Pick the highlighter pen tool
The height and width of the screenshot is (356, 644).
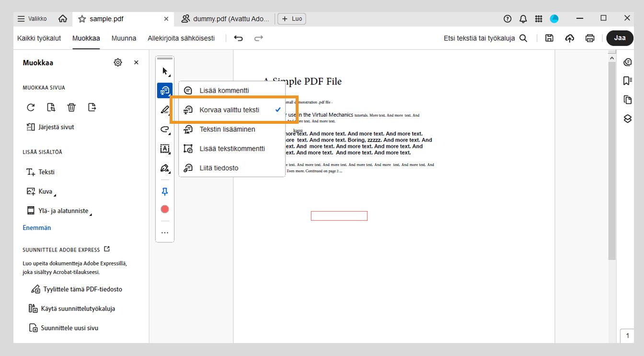[x=165, y=110]
